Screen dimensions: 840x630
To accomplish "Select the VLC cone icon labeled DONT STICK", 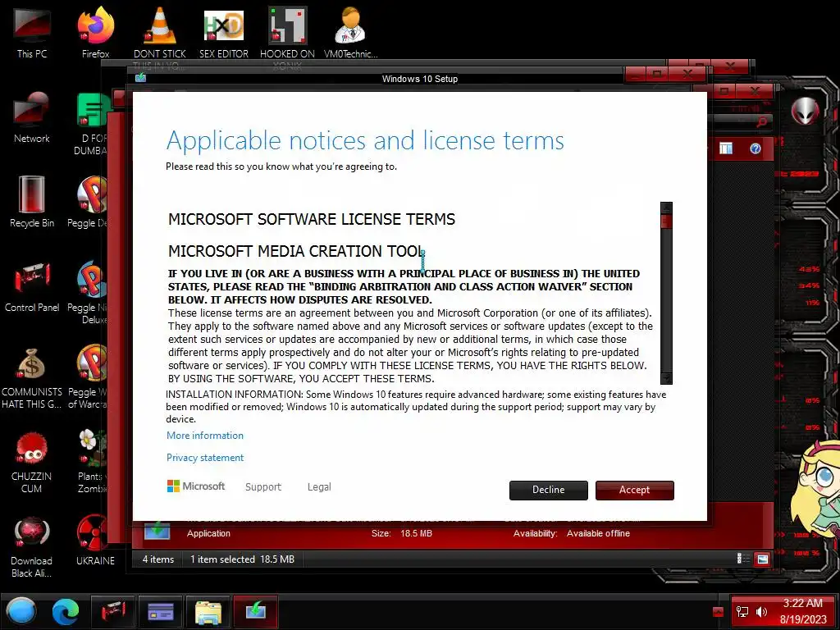I will pos(160,33).
